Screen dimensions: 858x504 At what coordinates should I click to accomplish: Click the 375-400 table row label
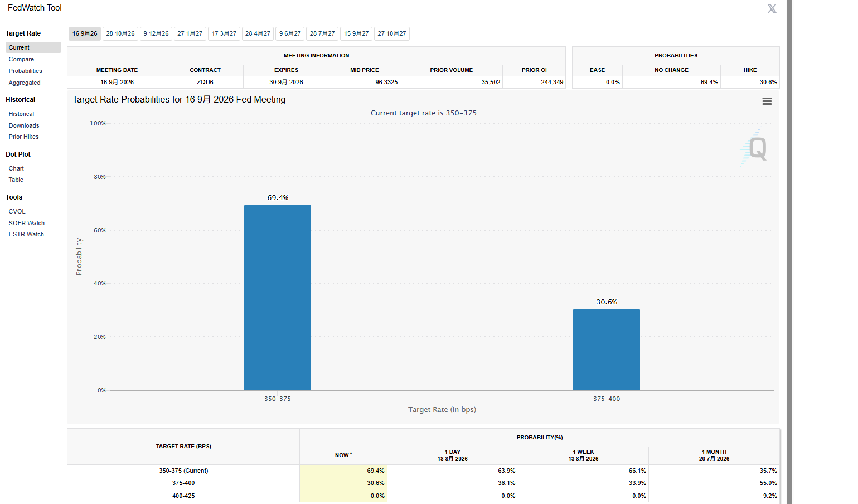pos(183,483)
